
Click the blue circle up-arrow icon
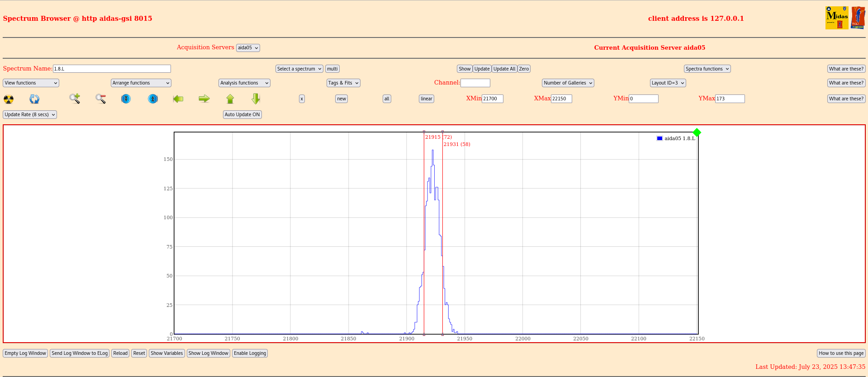coord(153,99)
